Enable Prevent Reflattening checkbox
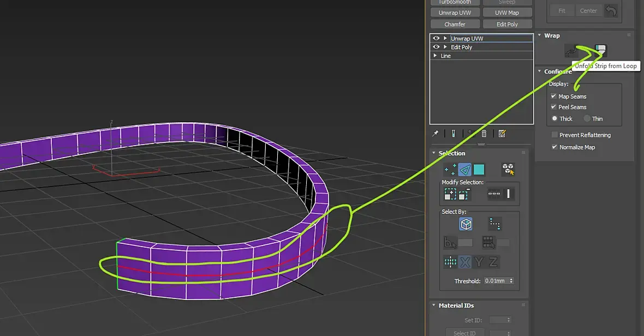644x336 pixels. click(554, 135)
